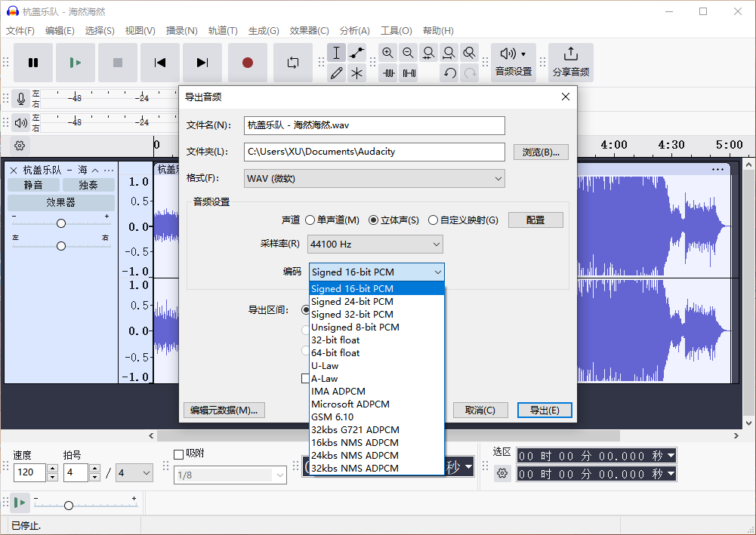Adjust the track gain slider

(x=60, y=223)
